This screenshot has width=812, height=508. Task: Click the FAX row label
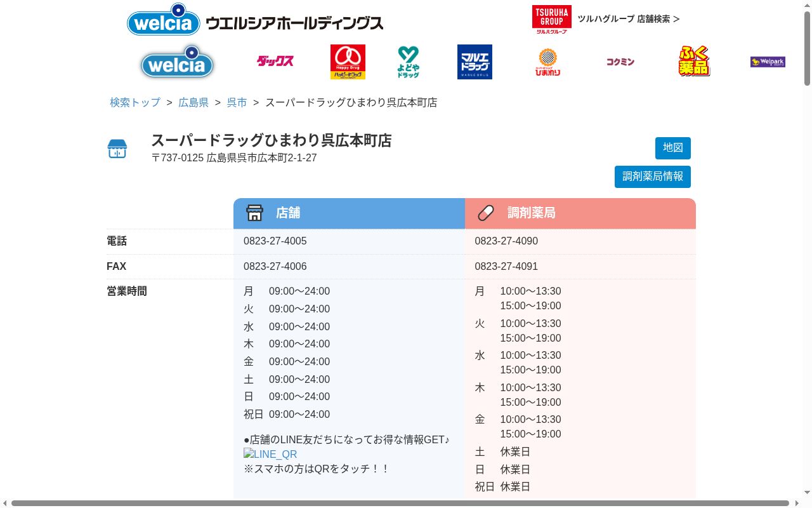click(x=117, y=267)
